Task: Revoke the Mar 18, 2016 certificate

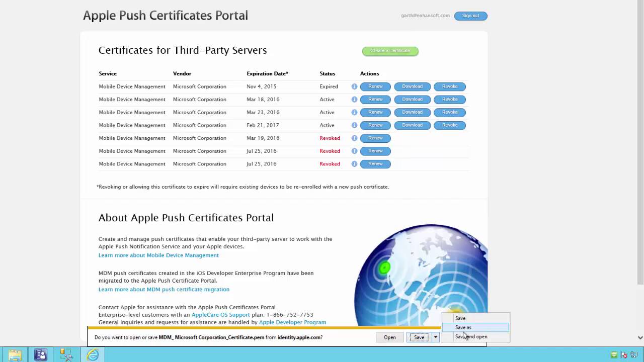Action: tap(450, 100)
